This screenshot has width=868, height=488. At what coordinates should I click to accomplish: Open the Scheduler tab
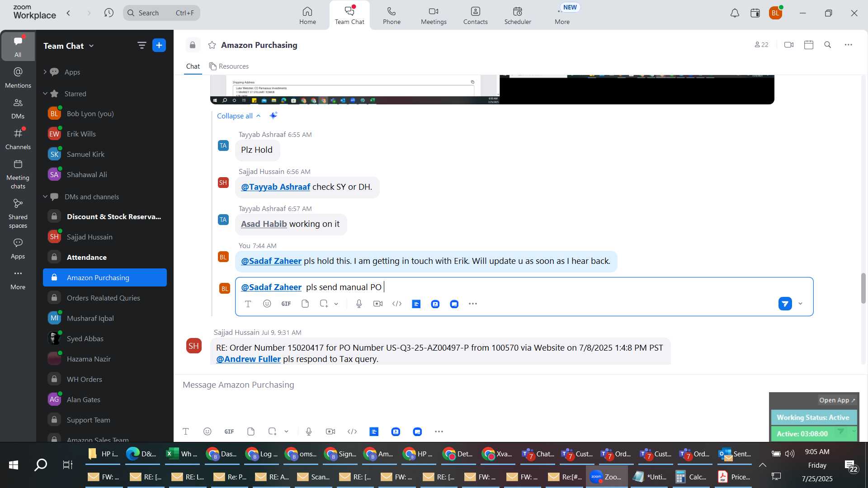pyautogui.click(x=518, y=15)
